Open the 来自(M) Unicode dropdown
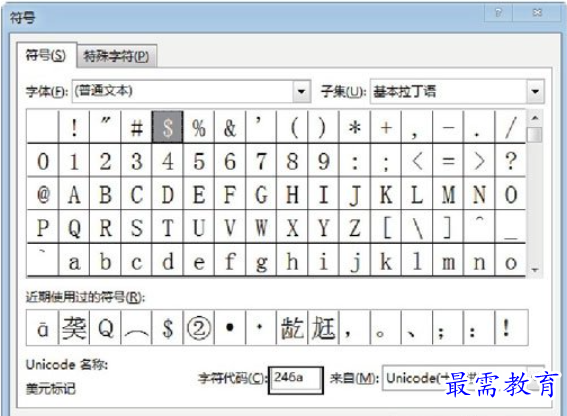This screenshot has height=416, width=567. click(536, 378)
